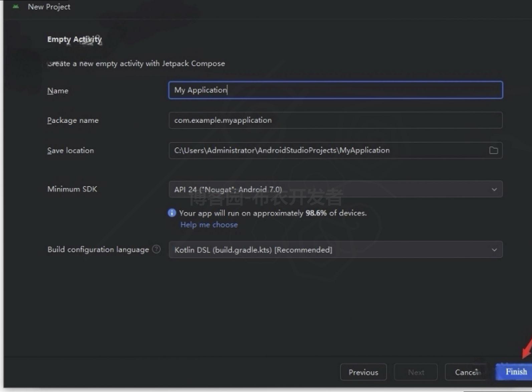Go back with the Previous button
The image size is (532, 392).
[x=363, y=372]
